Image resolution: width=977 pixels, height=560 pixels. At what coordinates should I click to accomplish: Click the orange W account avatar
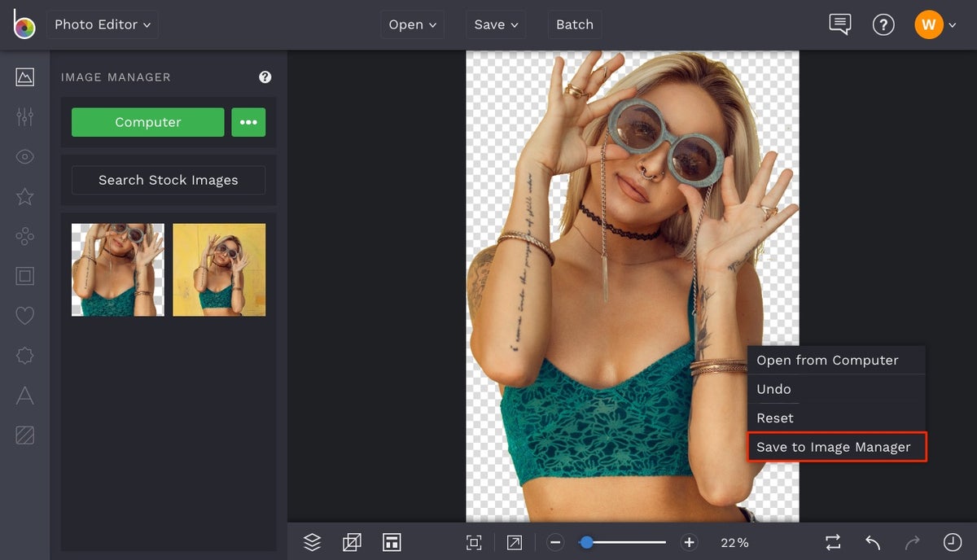(929, 24)
